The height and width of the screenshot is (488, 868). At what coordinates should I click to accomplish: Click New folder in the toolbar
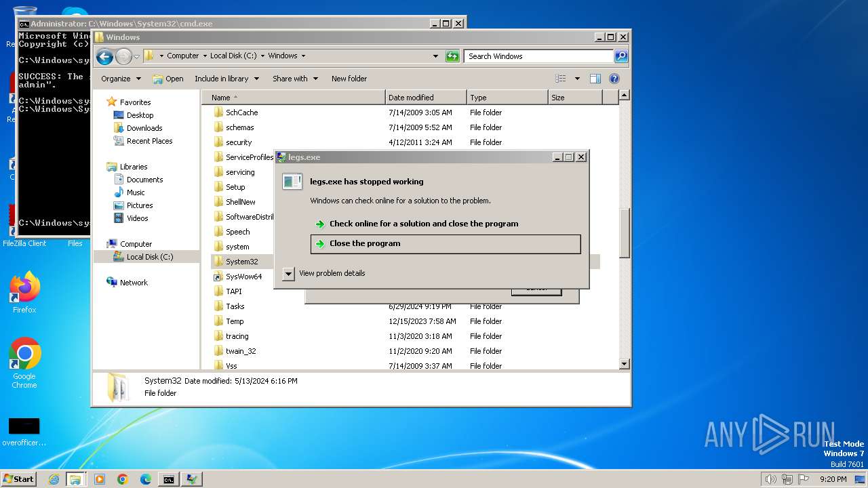tap(349, 79)
